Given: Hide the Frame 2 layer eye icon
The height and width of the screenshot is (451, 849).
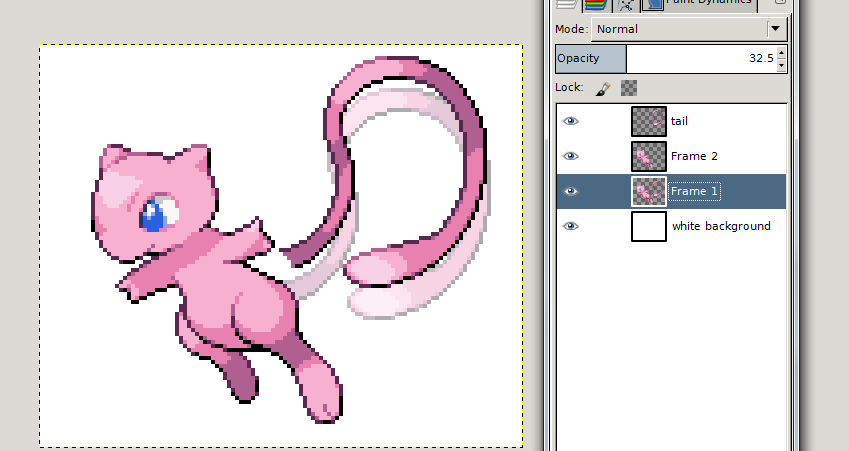Looking at the screenshot, I should 571,156.
